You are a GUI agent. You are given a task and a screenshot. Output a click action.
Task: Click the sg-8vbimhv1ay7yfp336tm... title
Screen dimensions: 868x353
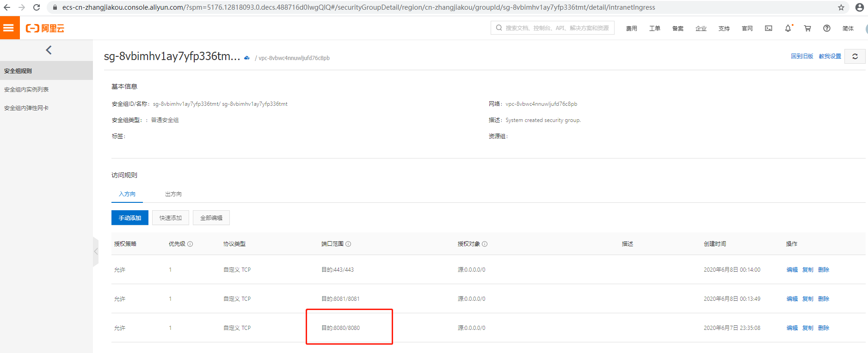172,56
